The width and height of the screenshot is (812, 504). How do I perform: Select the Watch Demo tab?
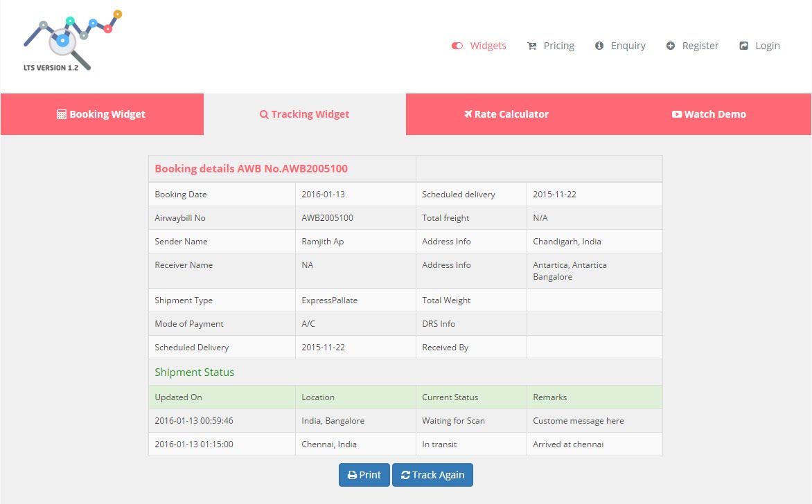[709, 114]
